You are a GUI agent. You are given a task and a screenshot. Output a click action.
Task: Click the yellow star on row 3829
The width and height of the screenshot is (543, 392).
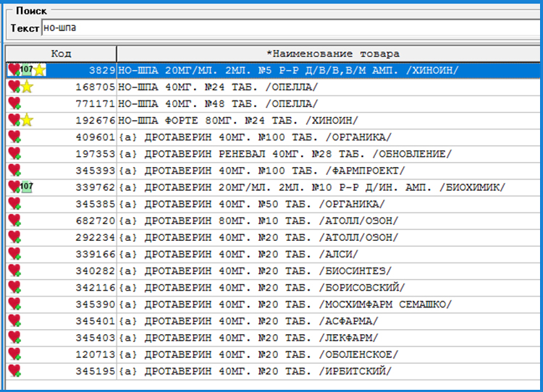39,70
